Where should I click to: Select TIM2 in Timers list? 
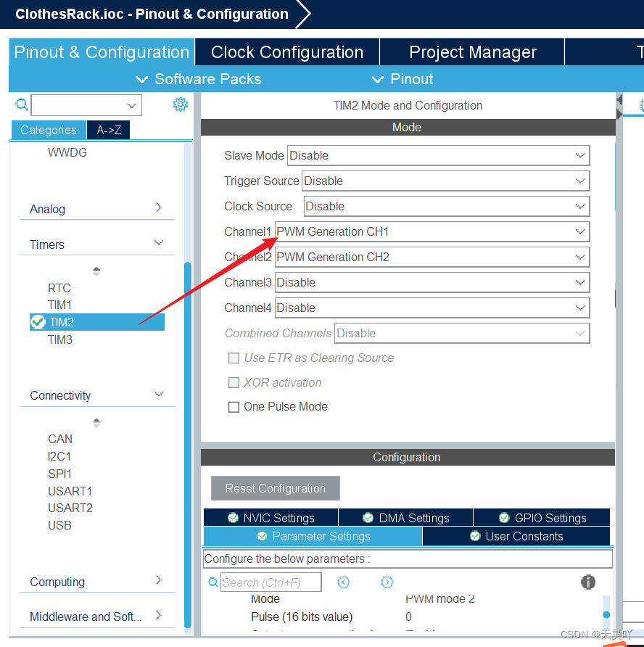[x=97, y=322]
